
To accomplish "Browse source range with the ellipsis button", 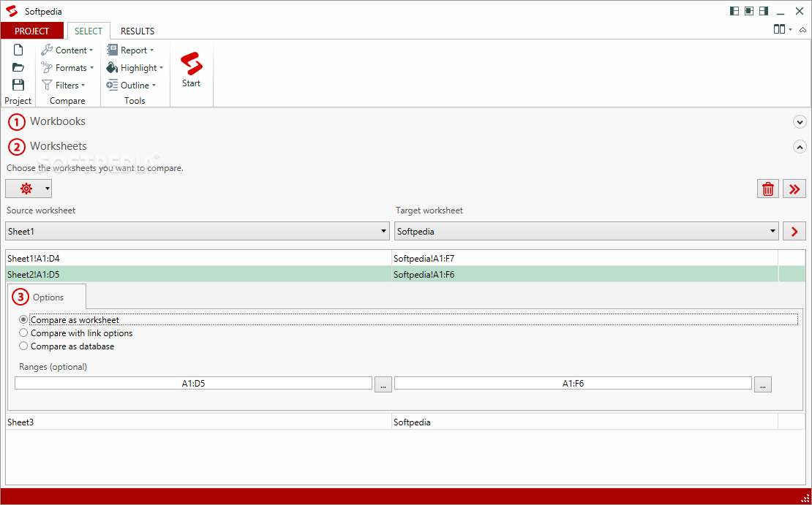I will [x=383, y=384].
